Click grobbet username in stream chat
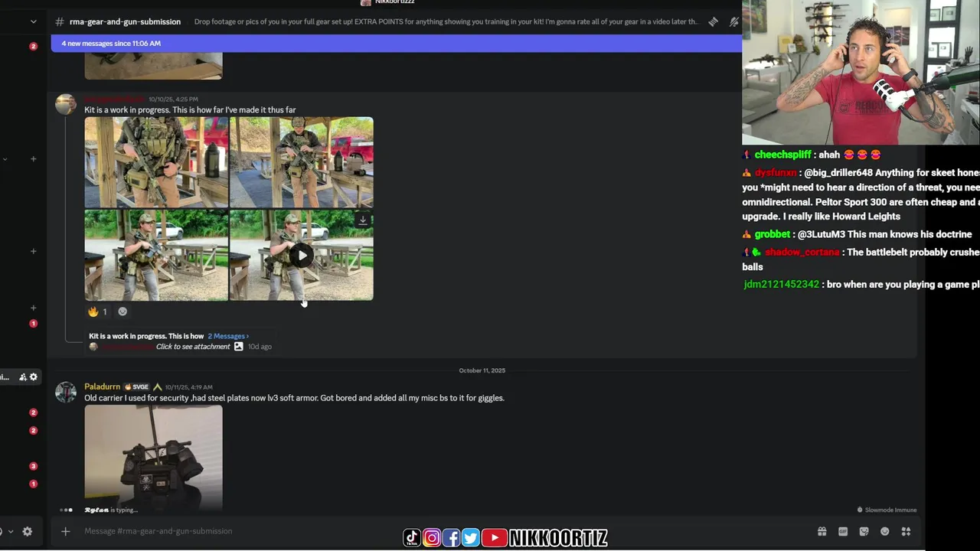Image resolution: width=980 pixels, height=551 pixels. [x=772, y=234]
